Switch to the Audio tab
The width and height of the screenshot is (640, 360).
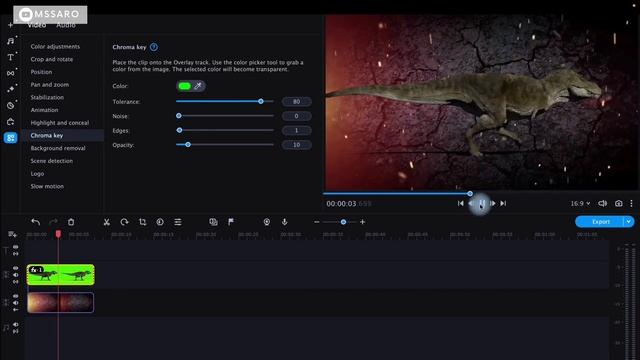[x=66, y=25]
